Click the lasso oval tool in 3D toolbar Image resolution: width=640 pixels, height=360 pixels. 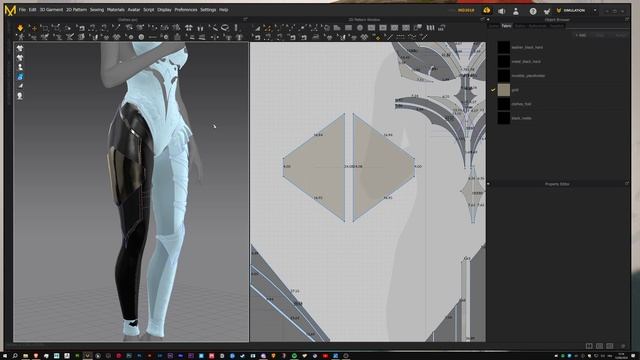225,28
